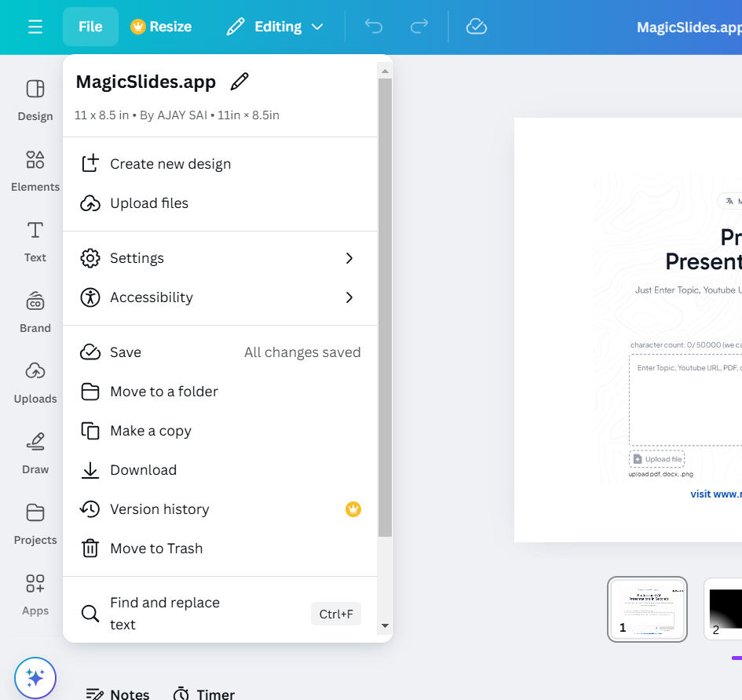Screen dimensions: 742x700
Task: Click the language translate chip on slide
Action: coord(731,201)
